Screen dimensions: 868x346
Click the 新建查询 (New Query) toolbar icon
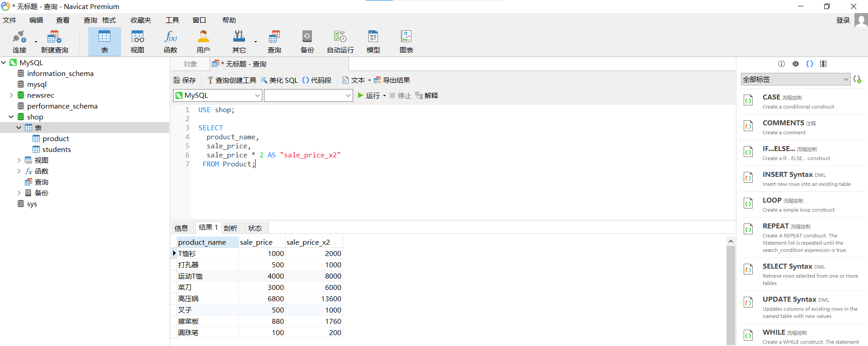click(x=54, y=42)
